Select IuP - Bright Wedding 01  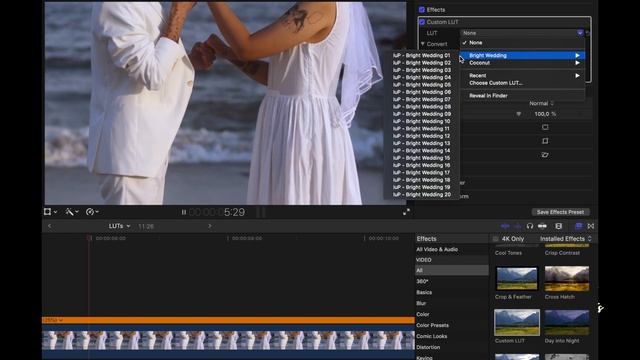click(422, 55)
